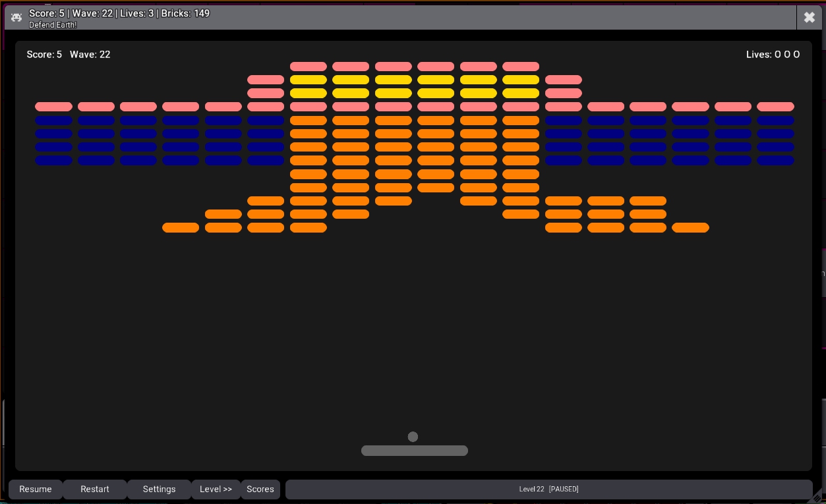Click the leftmost pink brick in the topmost row

[309, 67]
